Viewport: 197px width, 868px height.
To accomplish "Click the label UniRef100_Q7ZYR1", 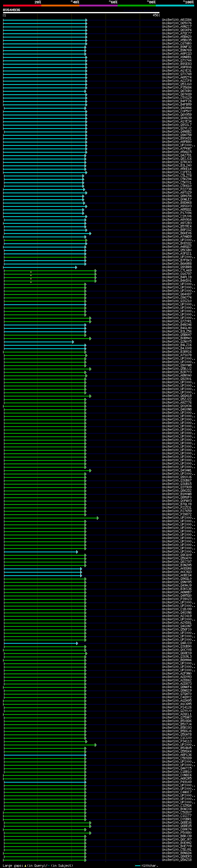I will (177, 321).
